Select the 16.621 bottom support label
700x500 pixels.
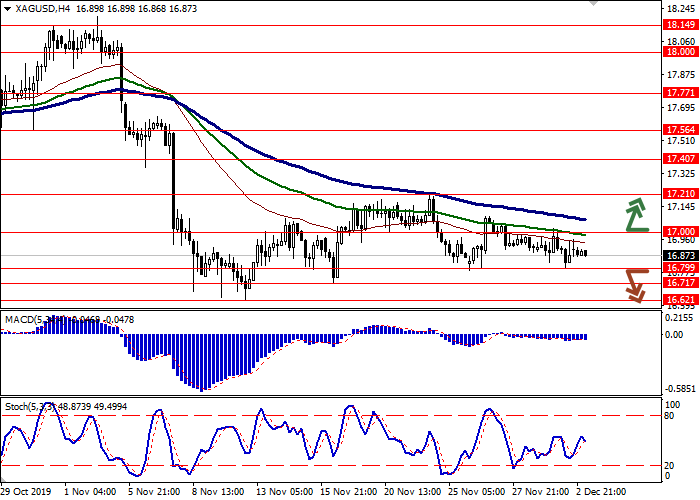click(x=679, y=300)
